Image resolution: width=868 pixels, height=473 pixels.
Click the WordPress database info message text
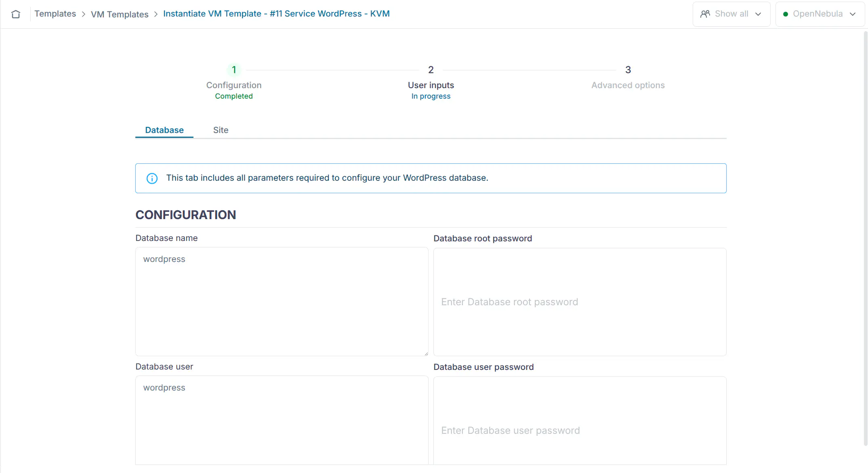[x=327, y=178]
